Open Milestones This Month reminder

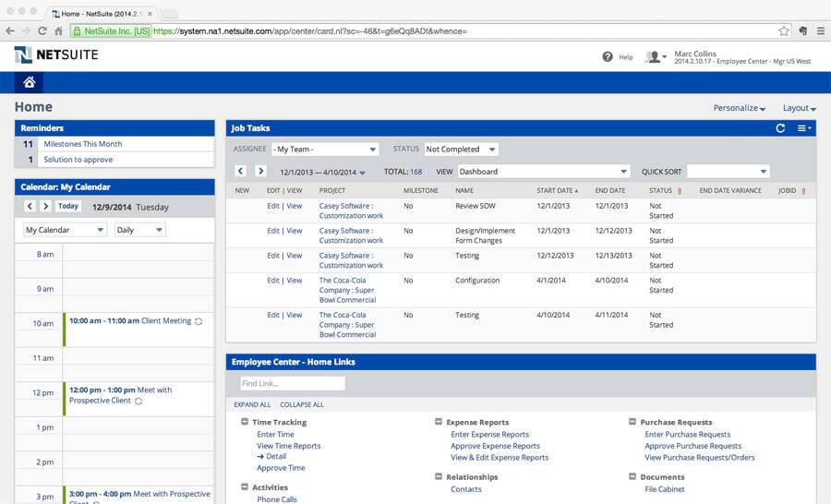coord(83,144)
